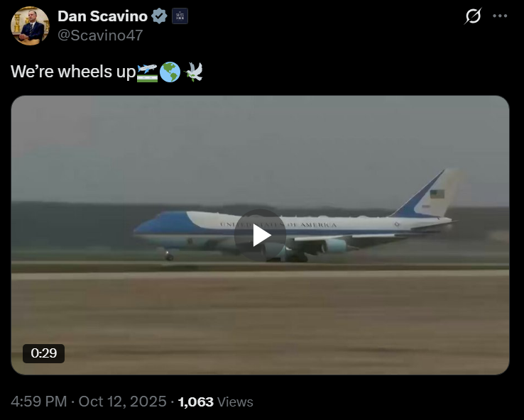Open the 4:59 PM timestamp link
Viewport: 524px width, 420px height.
(39, 402)
